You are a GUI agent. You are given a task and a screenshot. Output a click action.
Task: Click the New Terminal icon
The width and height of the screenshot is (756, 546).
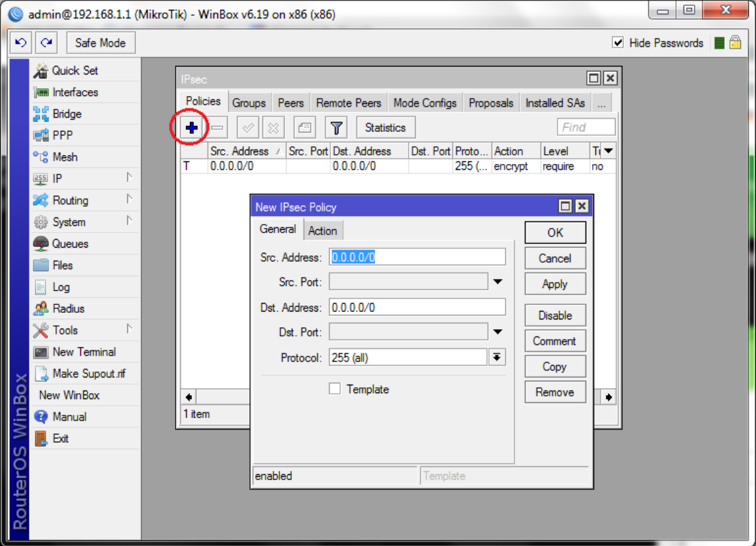pyautogui.click(x=41, y=352)
